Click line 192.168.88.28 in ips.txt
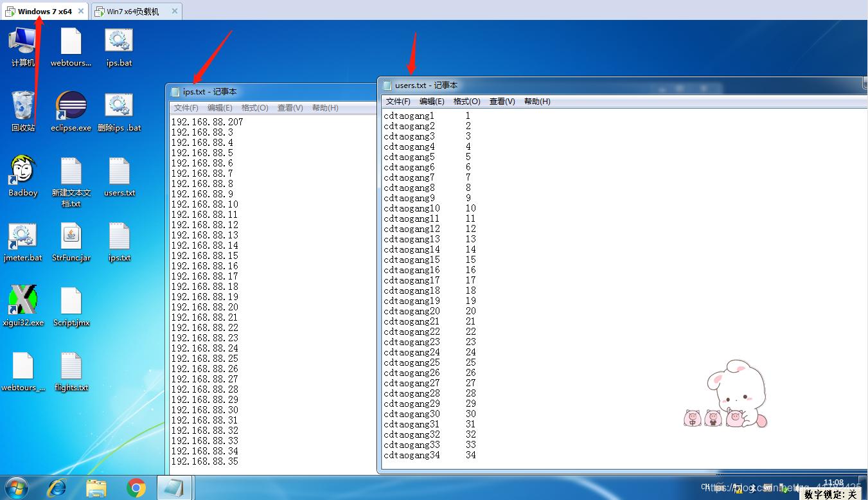 [x=204, y=389]
